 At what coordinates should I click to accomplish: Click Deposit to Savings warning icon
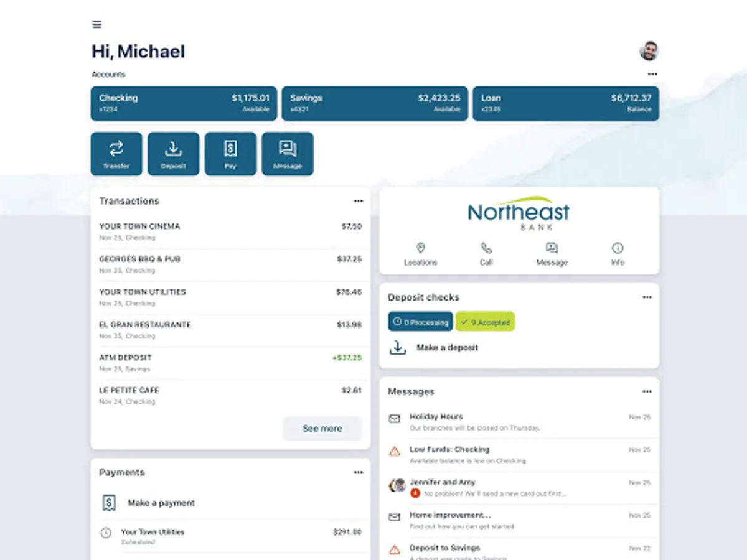click(x=394, y=550)
